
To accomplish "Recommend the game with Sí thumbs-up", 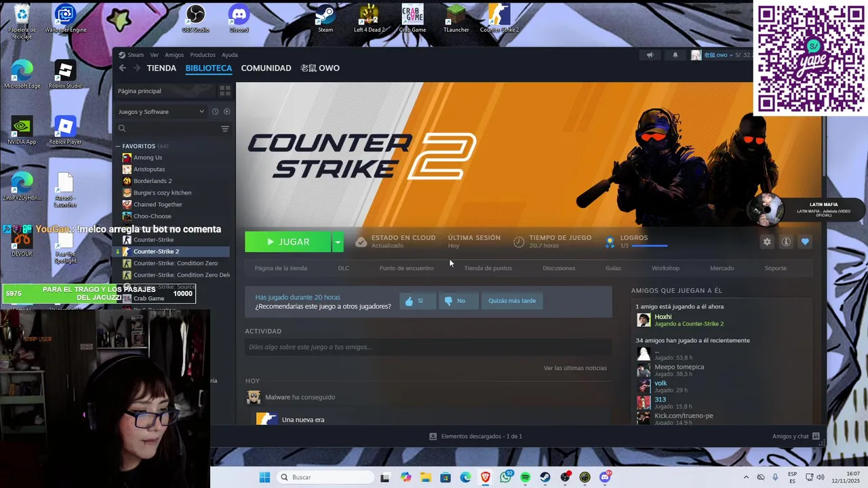I will pos(418,301).
